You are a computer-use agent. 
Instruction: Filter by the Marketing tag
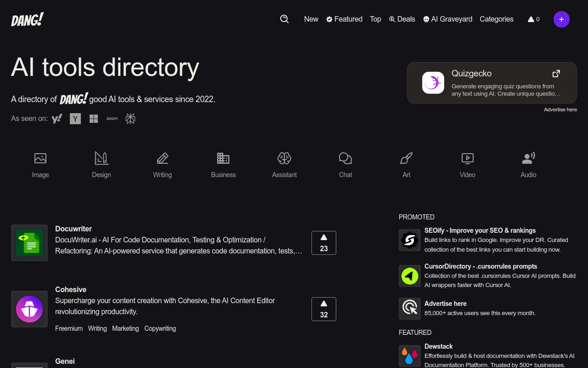tap(125, 328)
